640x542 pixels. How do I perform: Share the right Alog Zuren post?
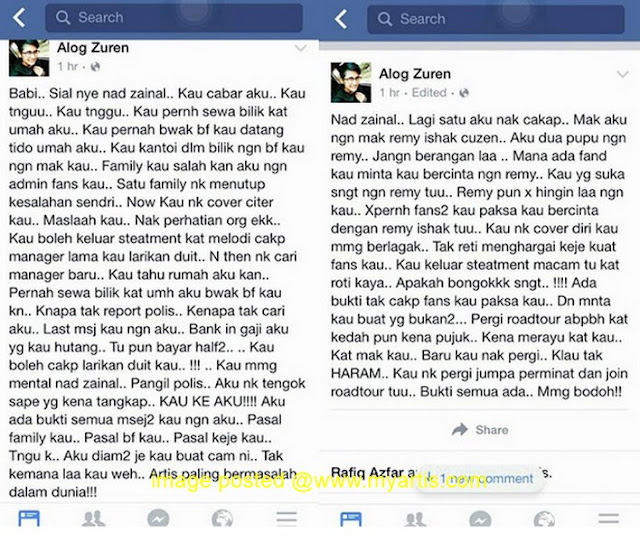(480, 430)
